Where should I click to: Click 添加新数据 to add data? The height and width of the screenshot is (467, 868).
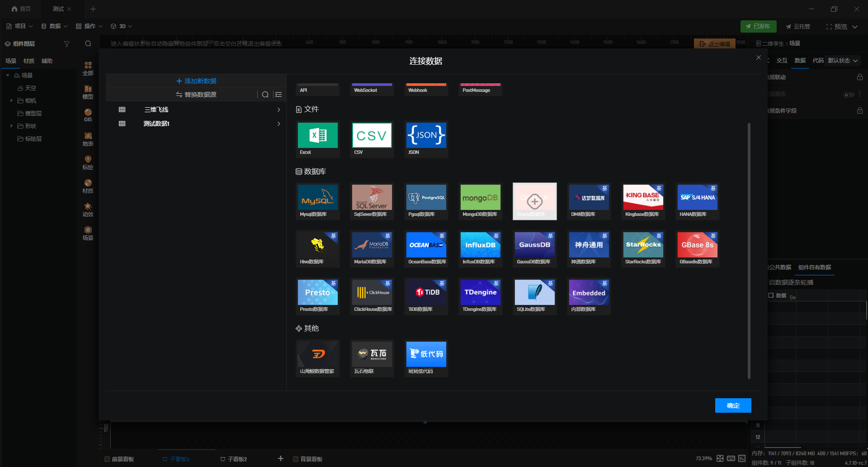196,81
